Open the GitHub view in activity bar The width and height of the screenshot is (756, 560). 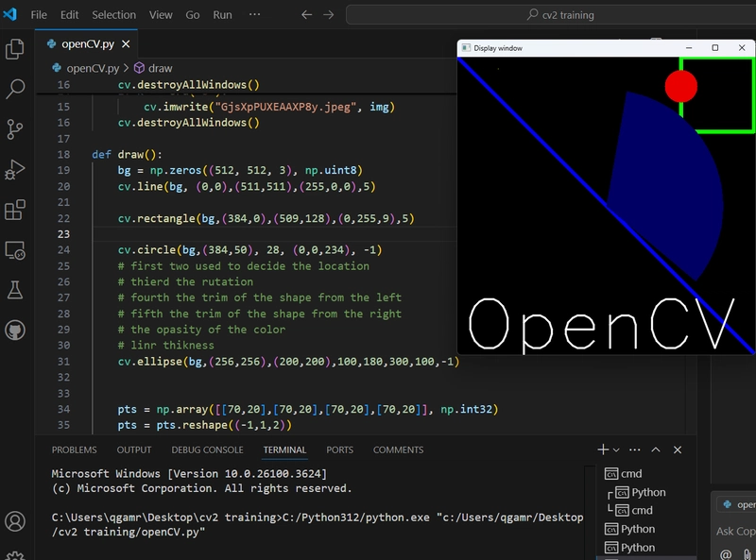click(15, 331)
